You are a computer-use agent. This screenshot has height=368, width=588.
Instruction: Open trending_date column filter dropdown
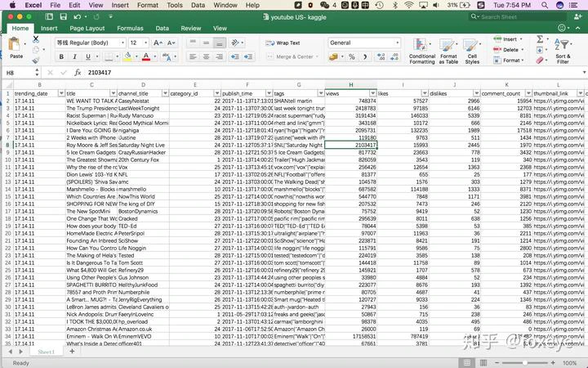(61, 93)
